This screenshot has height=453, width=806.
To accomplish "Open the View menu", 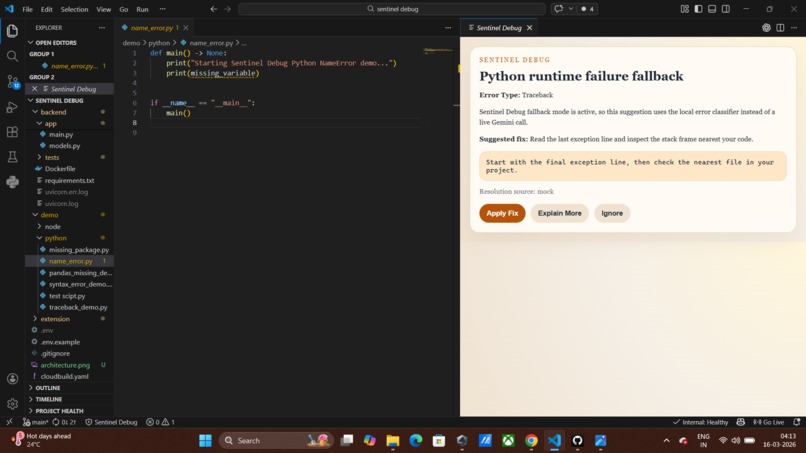I will pos(103,9).
